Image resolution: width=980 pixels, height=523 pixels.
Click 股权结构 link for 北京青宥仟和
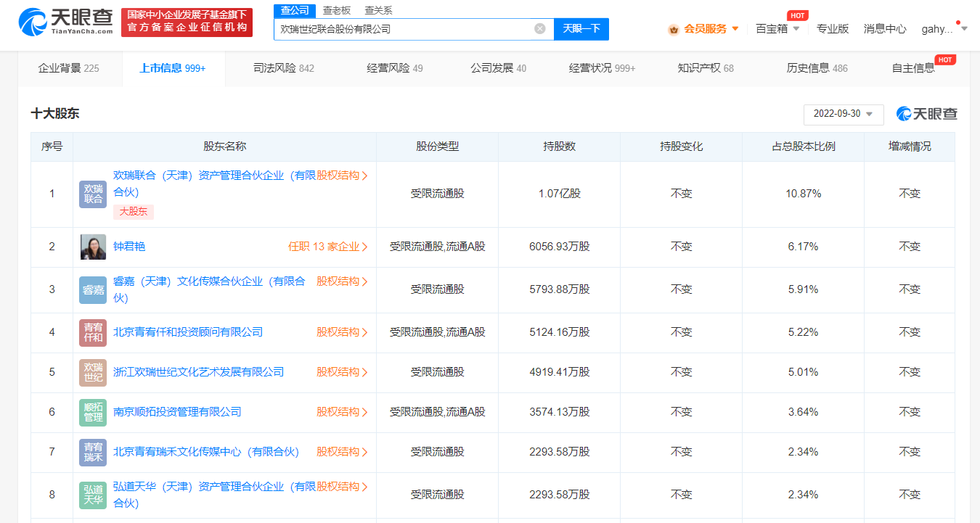coord(339,332)
